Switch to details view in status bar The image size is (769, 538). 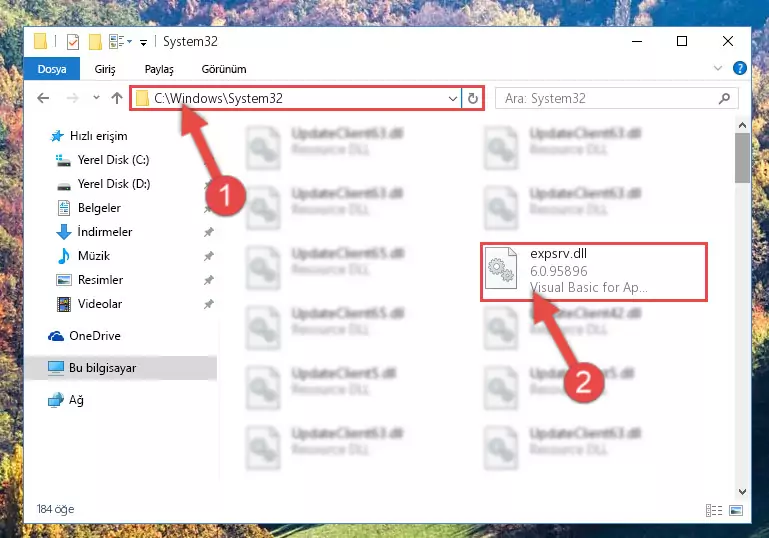click(x=714, y=511)
